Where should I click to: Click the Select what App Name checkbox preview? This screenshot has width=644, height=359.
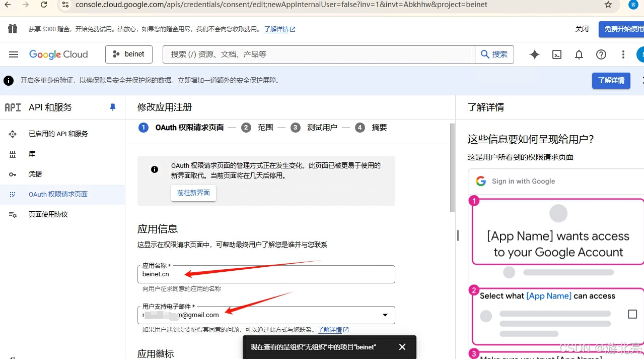tap(632, 314)
